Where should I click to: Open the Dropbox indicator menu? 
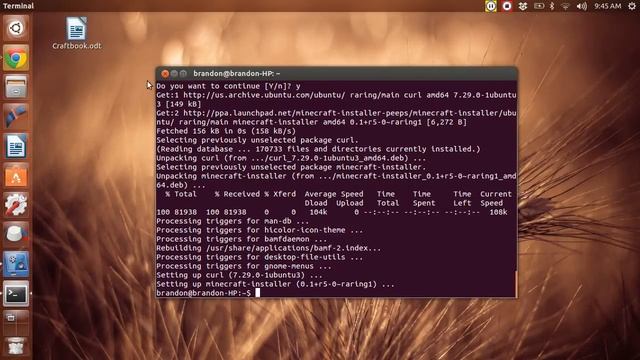[522, 6]
